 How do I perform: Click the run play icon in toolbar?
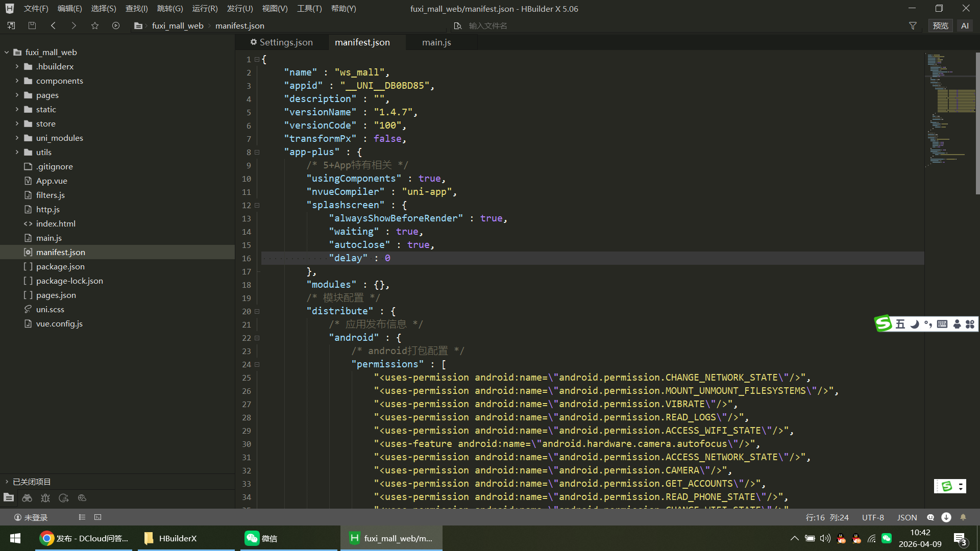(x=116, y=26)
